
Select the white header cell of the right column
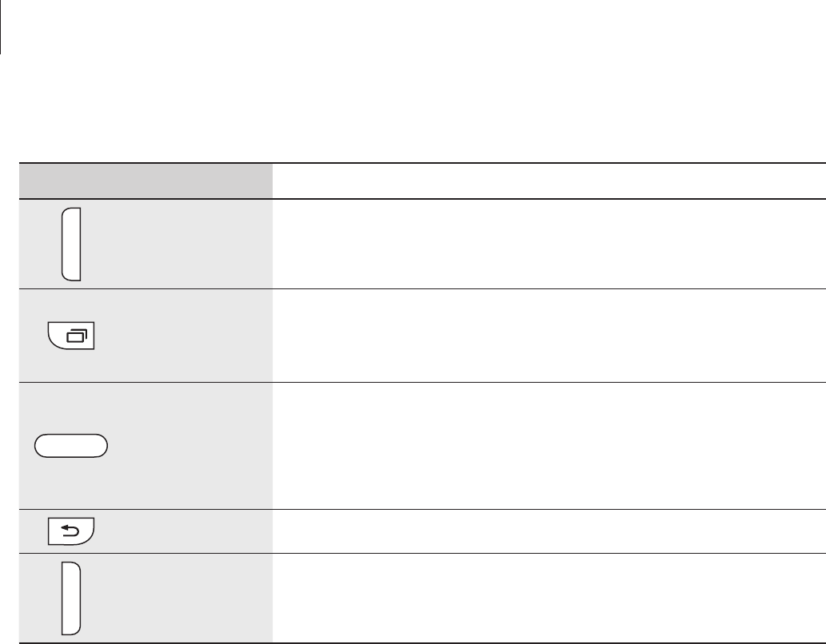(549, 181)
